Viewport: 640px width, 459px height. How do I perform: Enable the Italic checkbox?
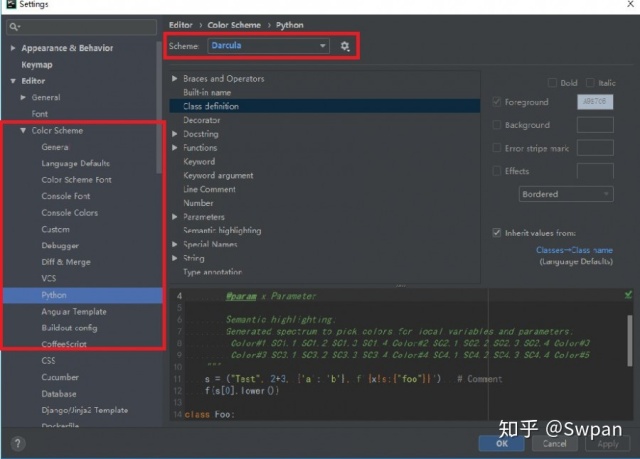point(590,83)
